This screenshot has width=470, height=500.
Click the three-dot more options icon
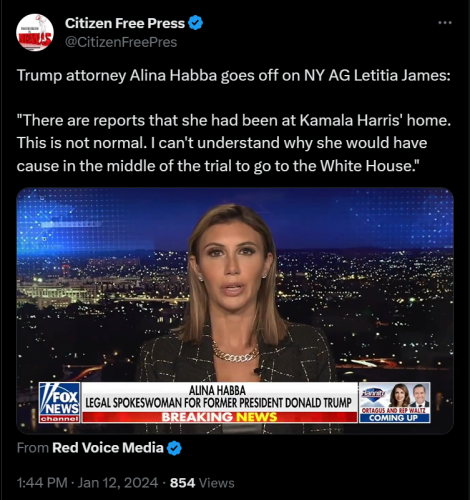445,23
